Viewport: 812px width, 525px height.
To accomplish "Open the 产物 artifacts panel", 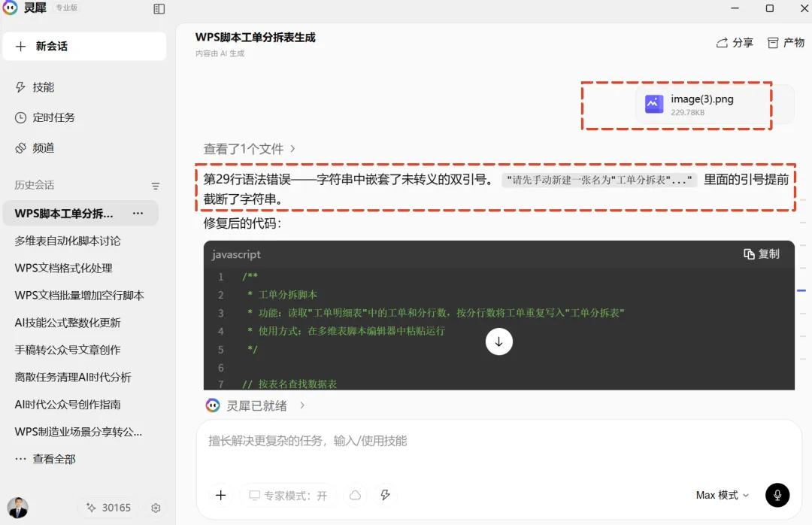I will pos(786,43).
